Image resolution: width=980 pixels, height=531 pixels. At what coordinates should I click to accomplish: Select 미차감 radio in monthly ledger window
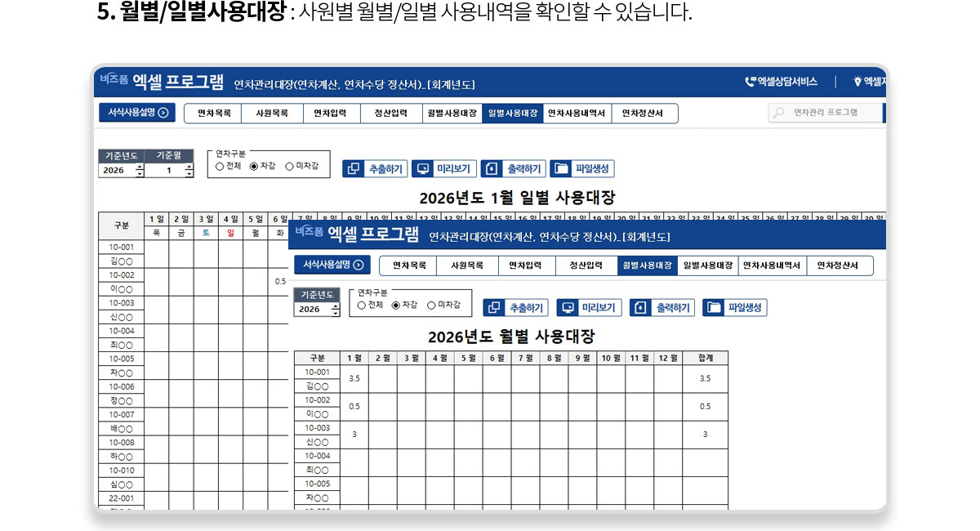click(x=431, y=305)
